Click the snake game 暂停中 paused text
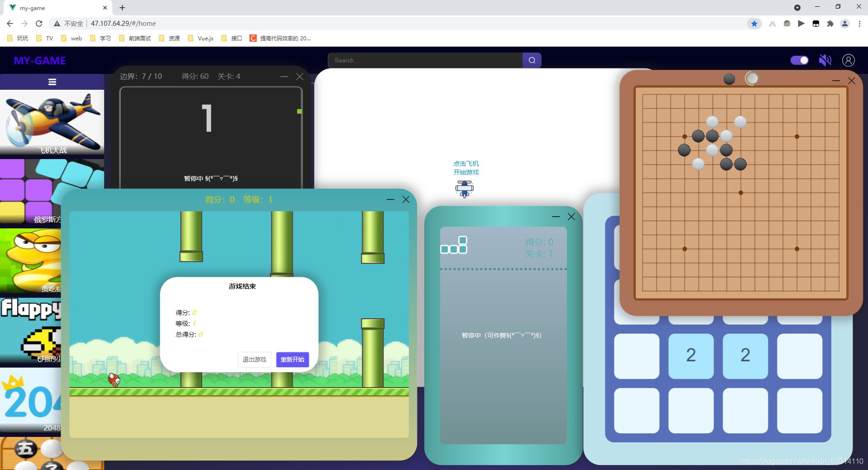 coord(211,179)
